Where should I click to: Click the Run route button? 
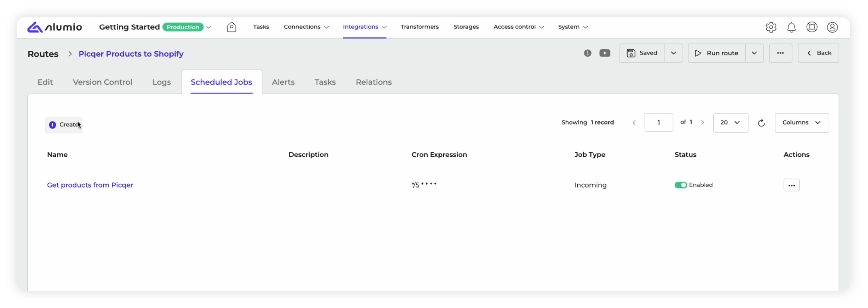tap(717, 53)
